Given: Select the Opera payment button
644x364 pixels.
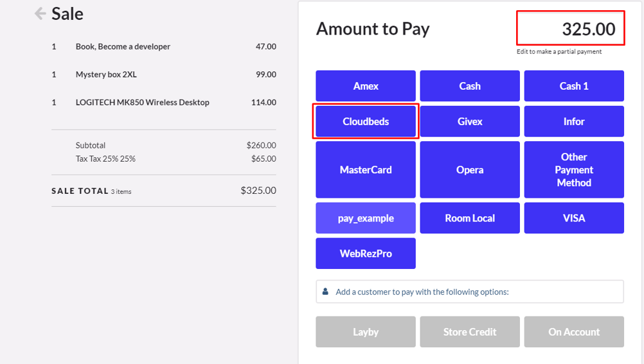Looking at the screenshot, I should [470, 169].
